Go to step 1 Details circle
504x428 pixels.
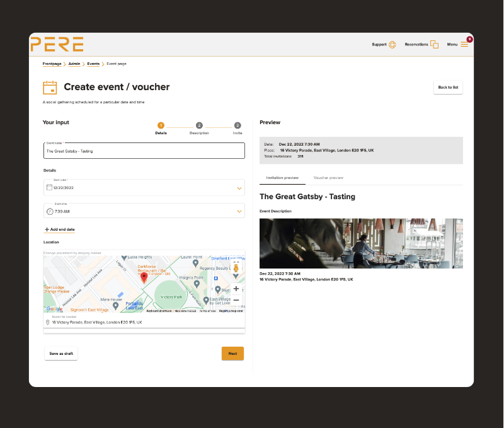(161, 125)
